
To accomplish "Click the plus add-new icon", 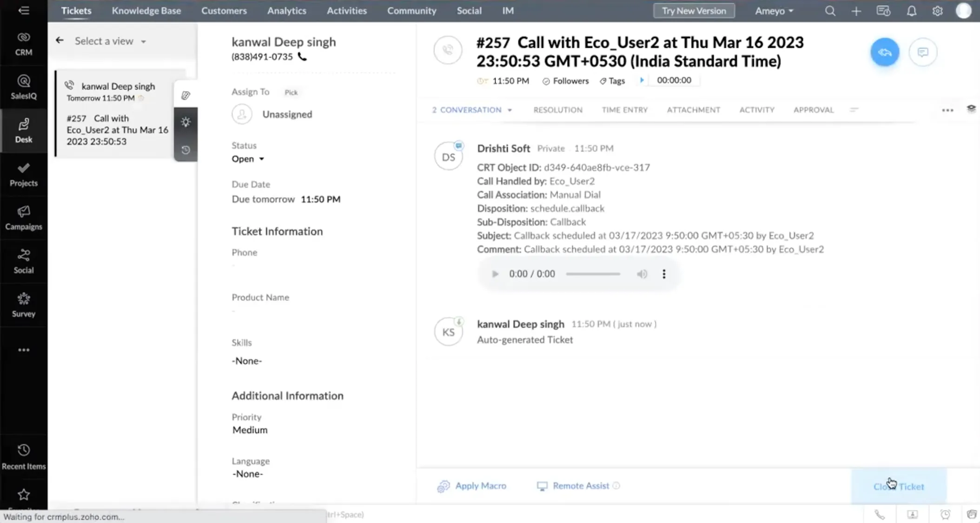I will [x=856, y=11].
